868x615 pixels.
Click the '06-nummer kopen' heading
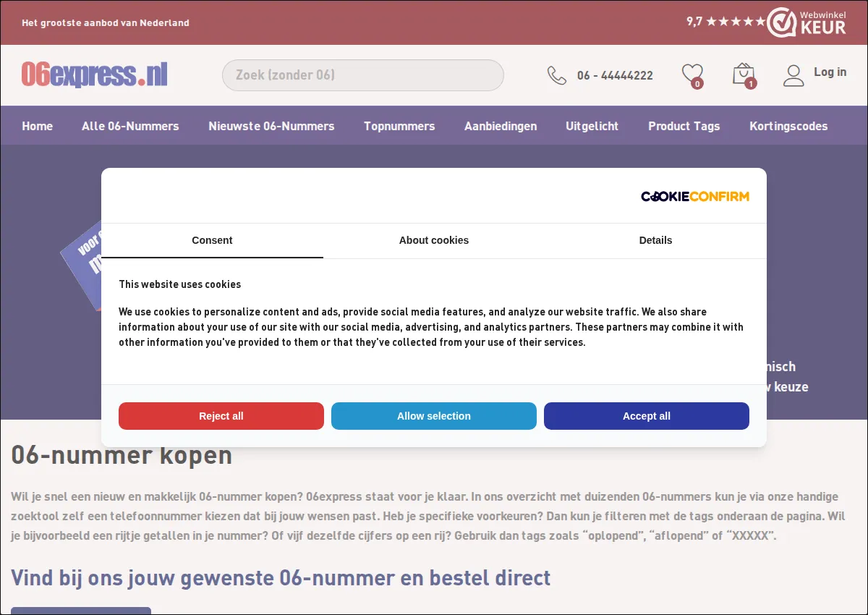[122, 456]
